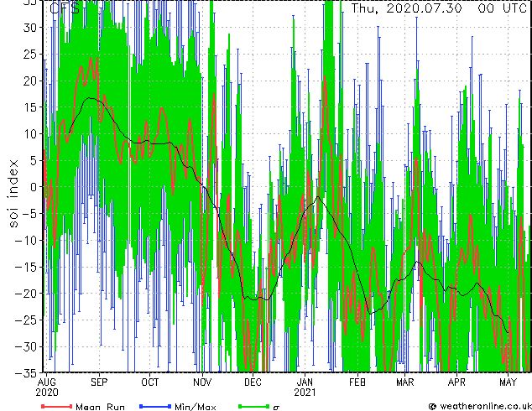Image resolution: width=532 pixels, height=411 pixels.
Task: Click the NOV month axis label
Action: click(202, 382)
